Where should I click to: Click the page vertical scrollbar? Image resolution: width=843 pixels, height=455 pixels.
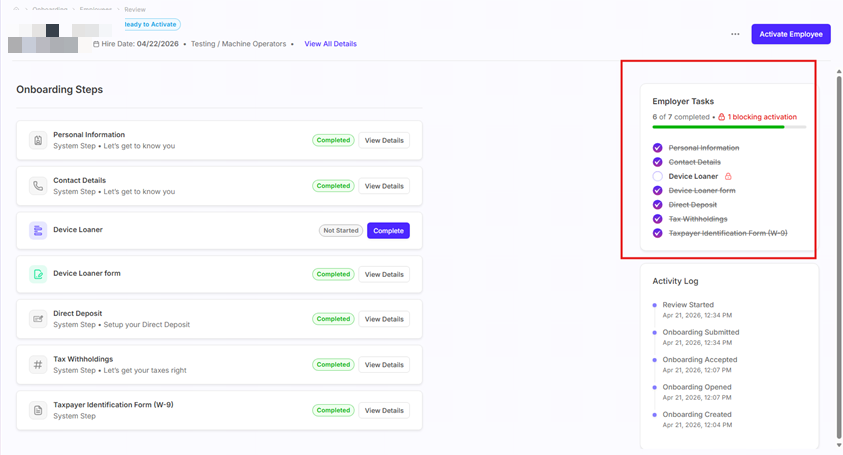[x=839, y=258]
